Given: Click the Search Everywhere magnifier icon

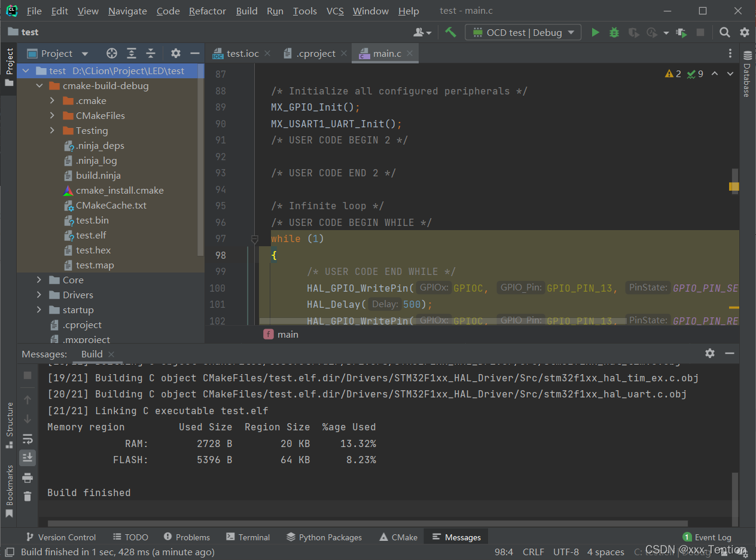Looking at the screenshot, I should click(725, 32).
